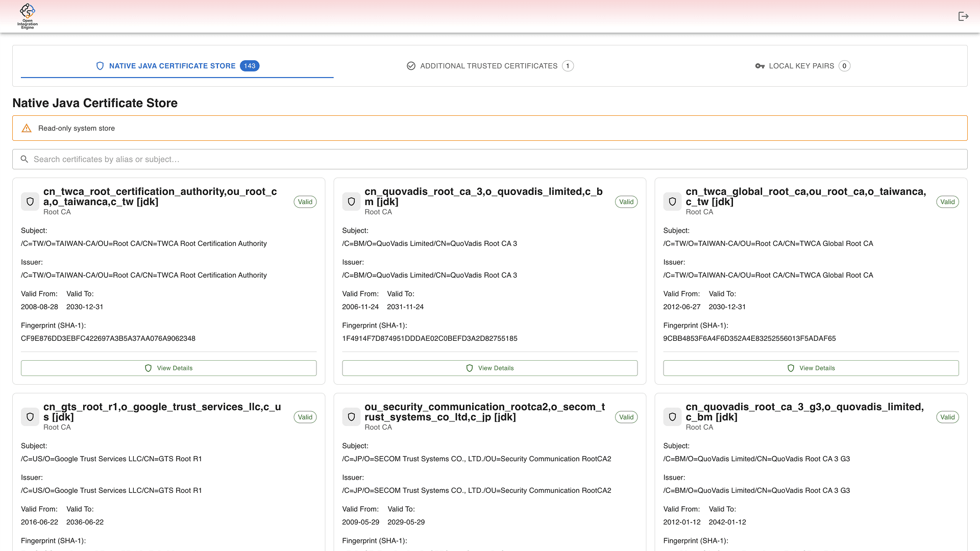Click the logout icon in the top right
The image size is (980, 551).
[x=964, y=16]
